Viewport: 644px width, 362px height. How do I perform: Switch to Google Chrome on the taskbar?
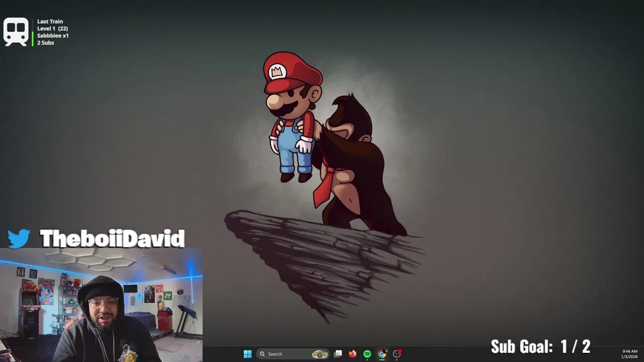coord(382,354)
